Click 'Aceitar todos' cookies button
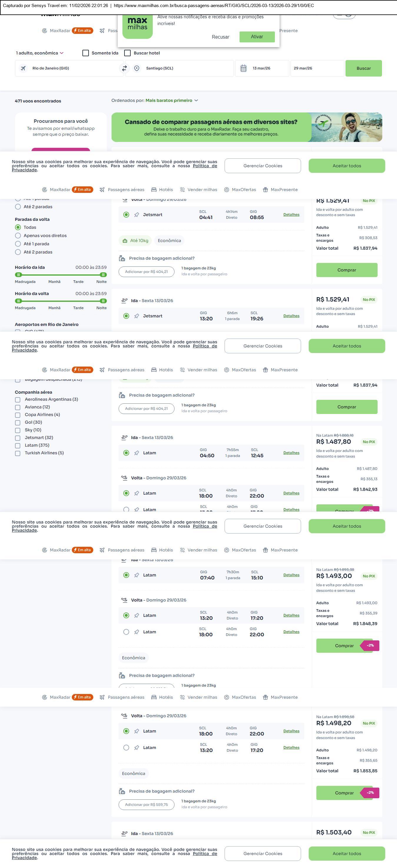The height and width of the screenshot is (868, 397). 346,166
